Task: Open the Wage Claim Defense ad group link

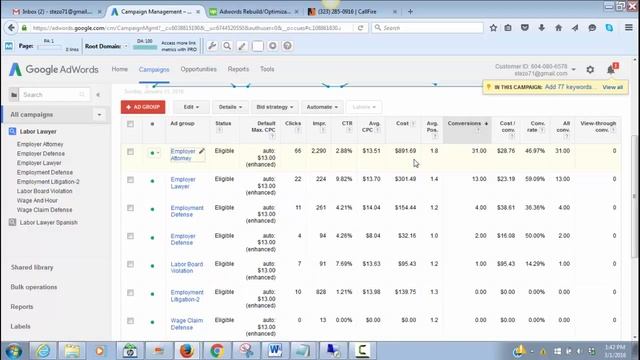Action: (187, 324)
